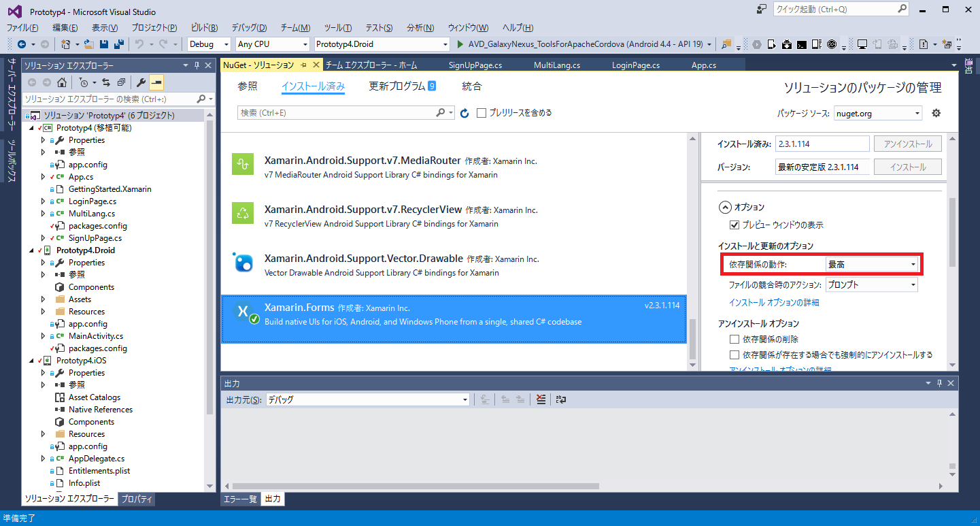The image size is (980, 526).
Task: Open the dependency behavior 最高 dropdown
Action: 871,264
